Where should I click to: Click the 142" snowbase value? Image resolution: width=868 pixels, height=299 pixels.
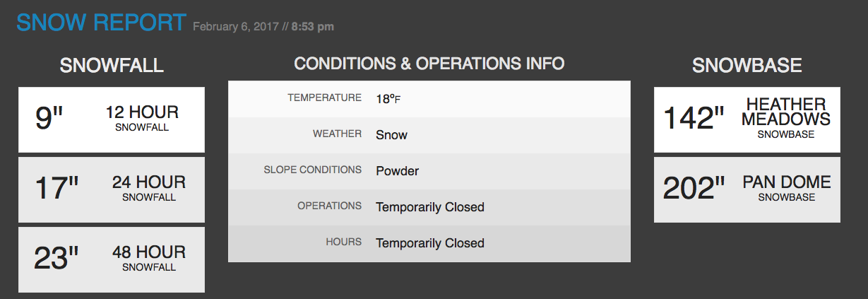[x=694, y=118]
